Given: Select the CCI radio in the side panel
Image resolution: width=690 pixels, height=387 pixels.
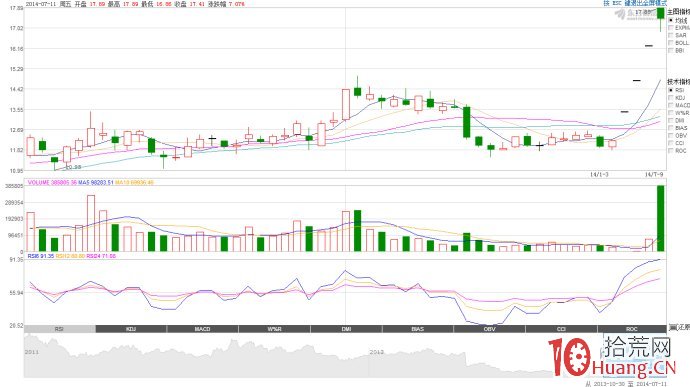Looking at the screenshot, I should [671, 143].
